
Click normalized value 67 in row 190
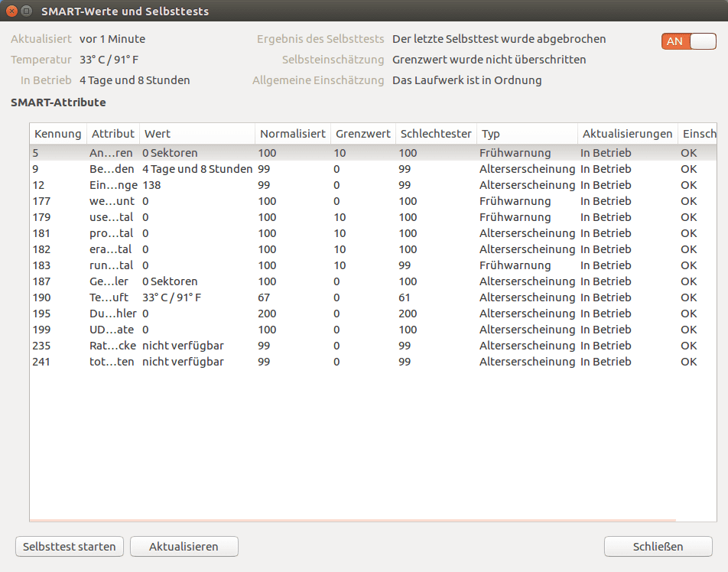(x=264, y=297)
